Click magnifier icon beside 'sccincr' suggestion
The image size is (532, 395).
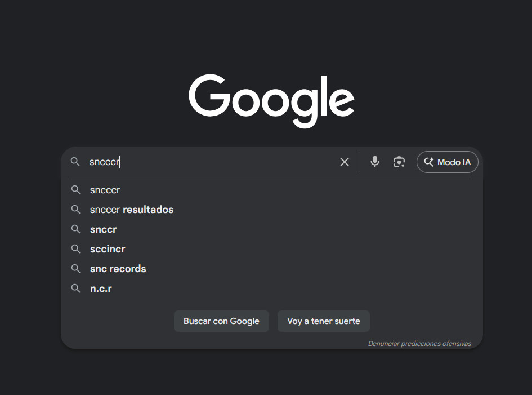76,249
